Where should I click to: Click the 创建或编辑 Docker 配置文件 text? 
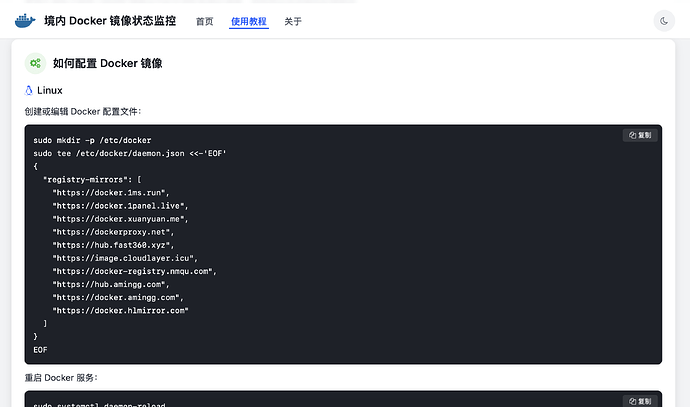(x=83, y=111)
